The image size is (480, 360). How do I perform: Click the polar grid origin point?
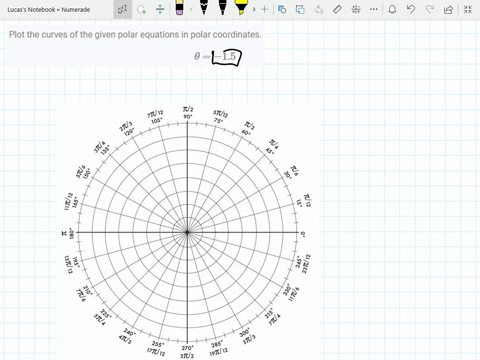pos(187,232)
